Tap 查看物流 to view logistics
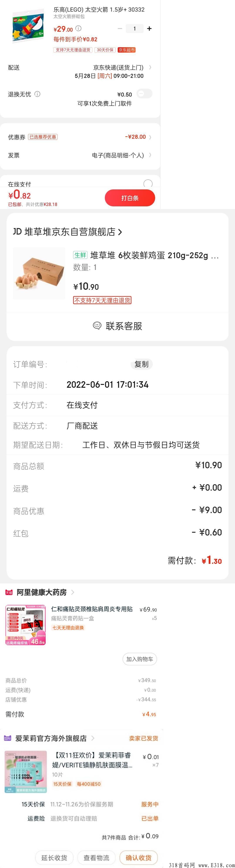This screenshot has width=235, height=868. pos(96,858)
